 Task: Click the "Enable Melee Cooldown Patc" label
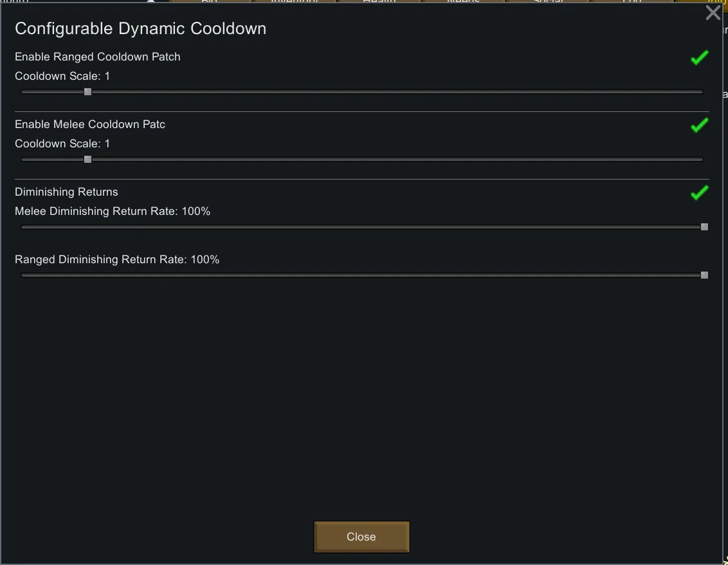click(x=90, y=124)
